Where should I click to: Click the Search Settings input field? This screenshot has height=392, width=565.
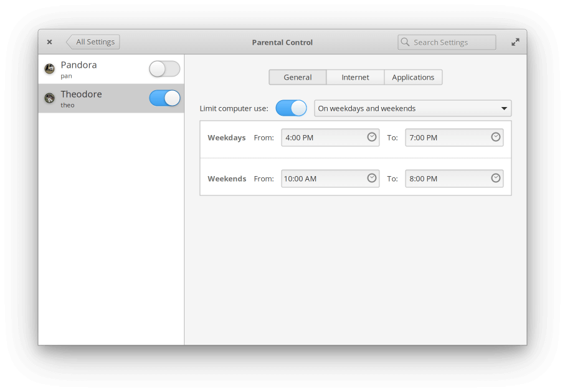pos(447,42)
